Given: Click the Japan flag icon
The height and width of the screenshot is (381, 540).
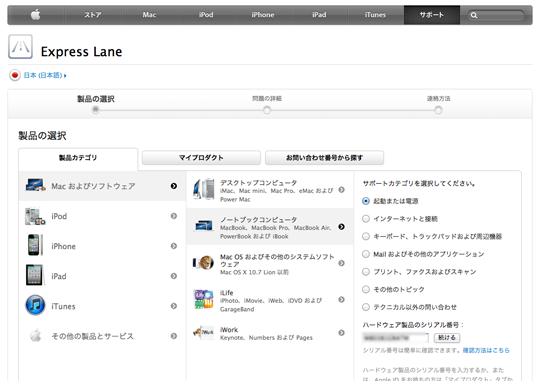Looking at the screenshot, I should tap(15, 75).
